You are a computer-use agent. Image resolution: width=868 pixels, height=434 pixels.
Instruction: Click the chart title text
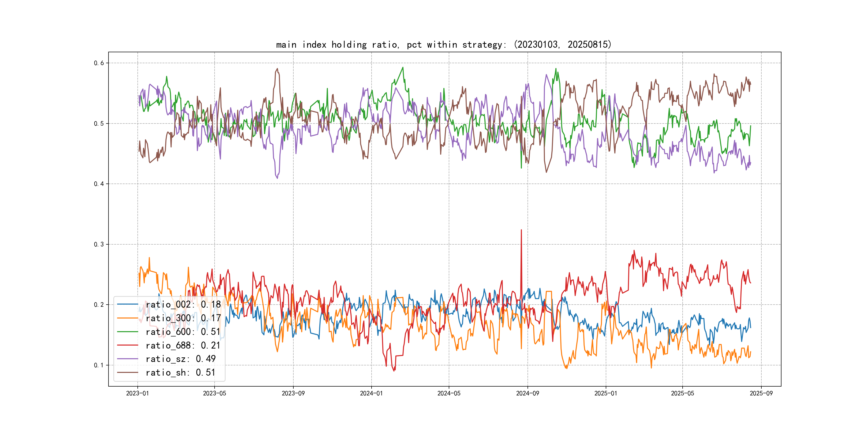coord(443,44)
